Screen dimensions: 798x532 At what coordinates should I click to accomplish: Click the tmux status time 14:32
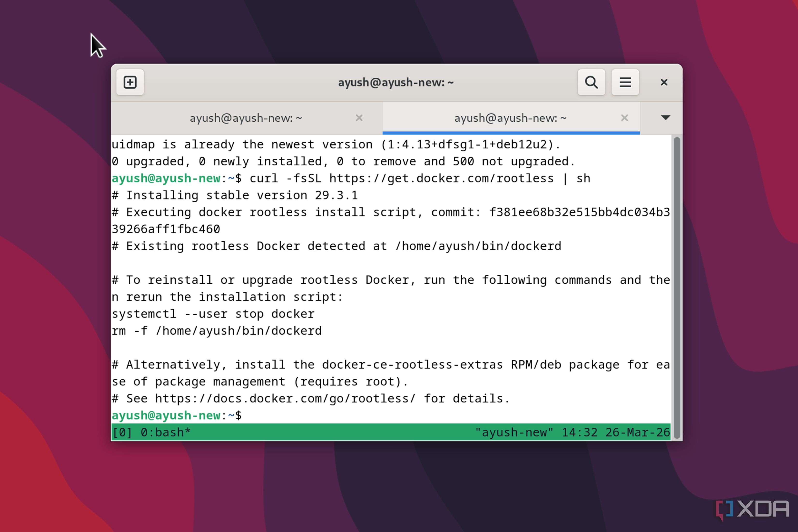pyautogui.click(x=579, y=433)
